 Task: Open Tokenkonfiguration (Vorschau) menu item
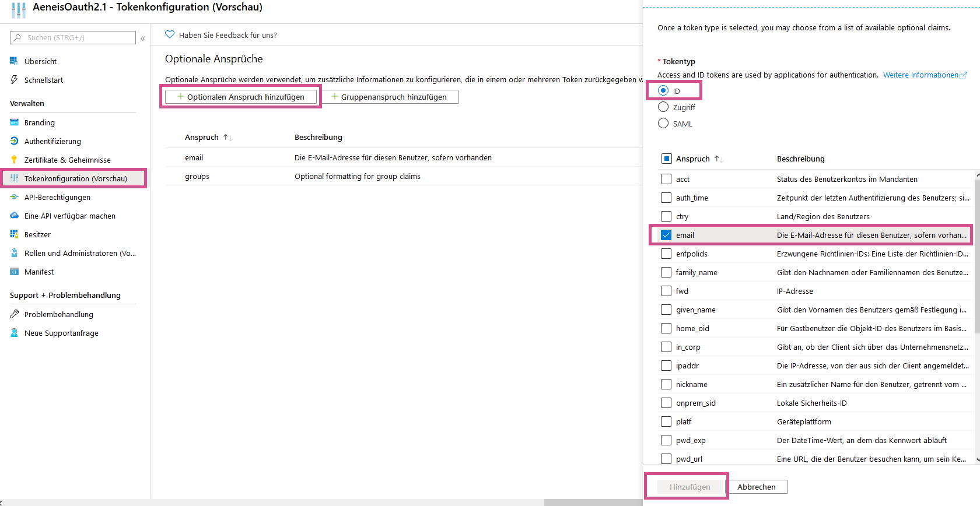(75, 178)
